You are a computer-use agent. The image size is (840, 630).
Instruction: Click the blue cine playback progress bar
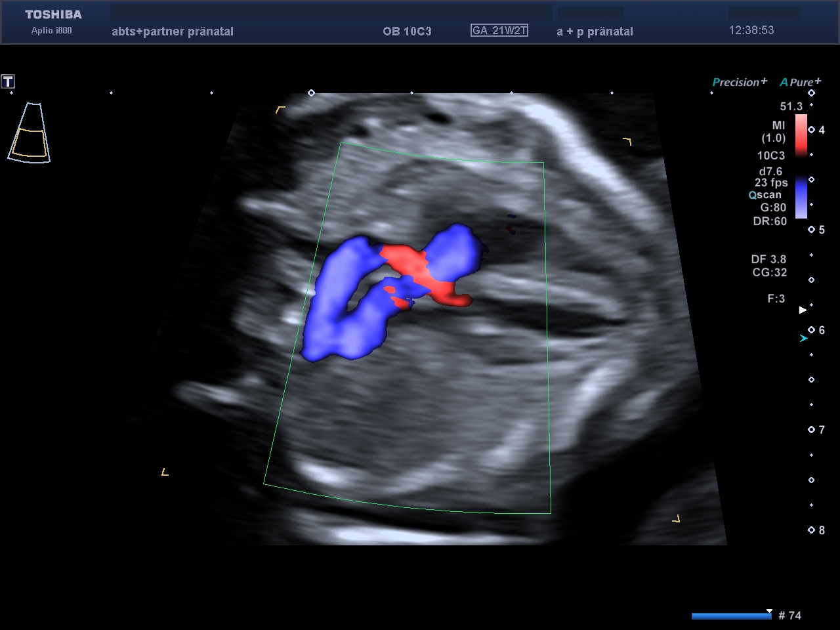pyautogui.click(x=731, y=616)
